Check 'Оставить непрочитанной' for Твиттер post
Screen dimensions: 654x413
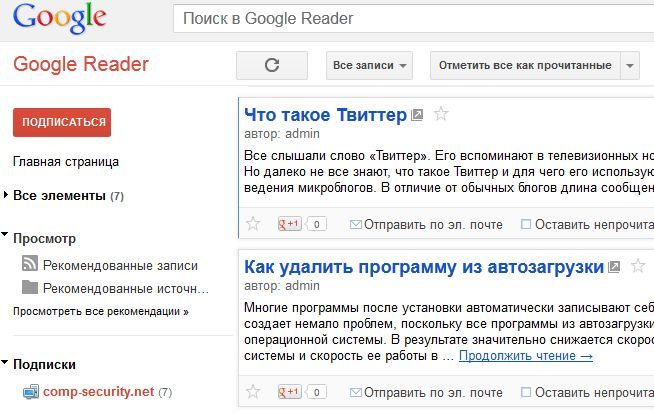tap(526, 224)
